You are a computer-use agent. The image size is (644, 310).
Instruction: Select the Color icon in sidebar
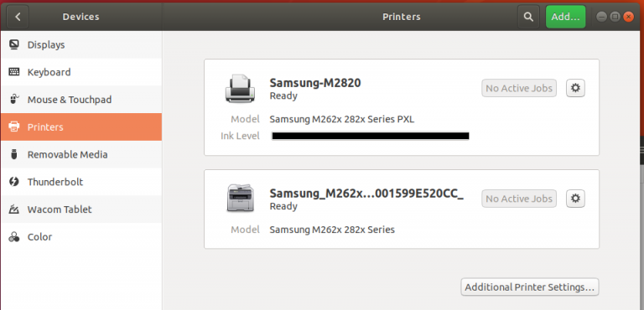[14, 237]
